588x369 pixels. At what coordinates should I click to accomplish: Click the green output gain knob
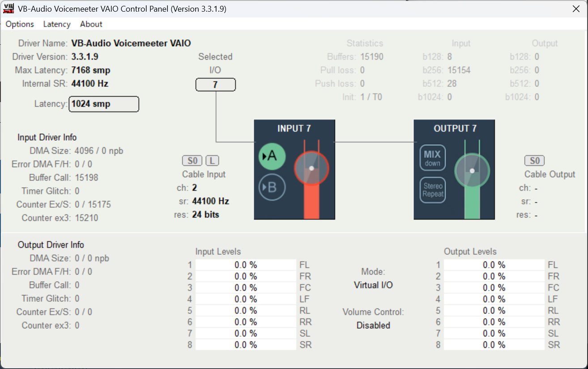point(472,171)
